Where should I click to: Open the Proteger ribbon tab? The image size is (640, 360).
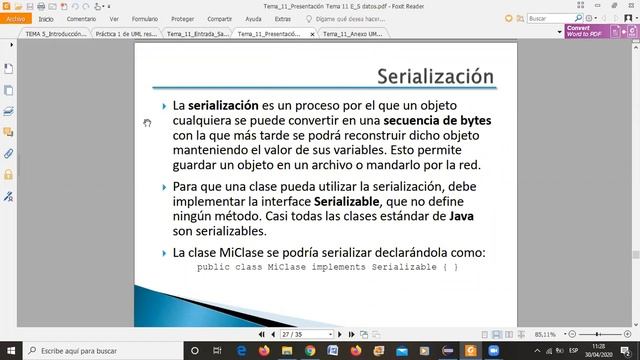pyautogui.click(x=182, y=19)
